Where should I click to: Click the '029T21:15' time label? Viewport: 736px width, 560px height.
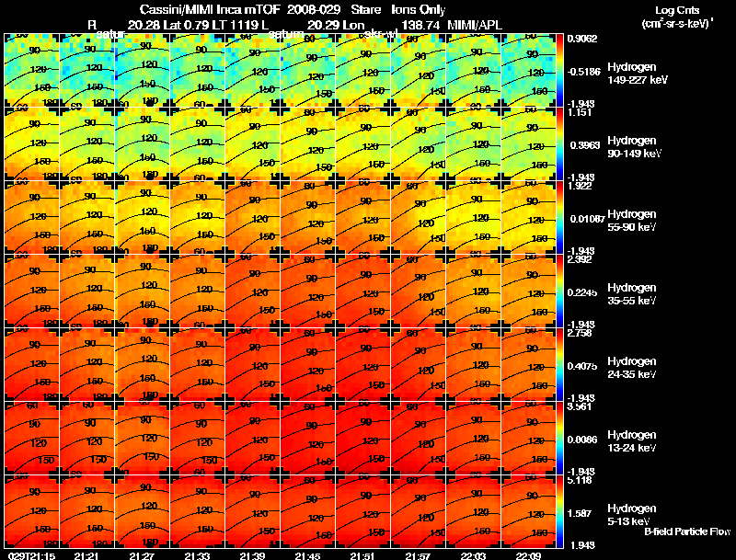click(31, 555)
